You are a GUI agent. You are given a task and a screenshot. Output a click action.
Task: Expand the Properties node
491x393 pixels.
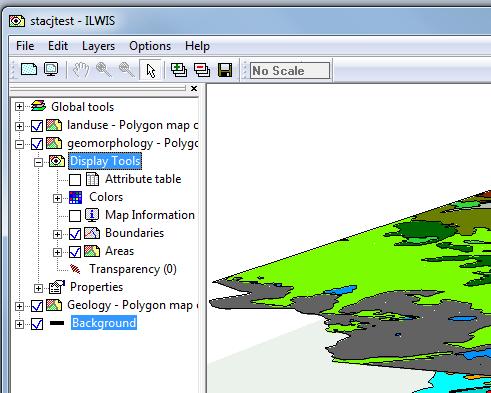38,288
